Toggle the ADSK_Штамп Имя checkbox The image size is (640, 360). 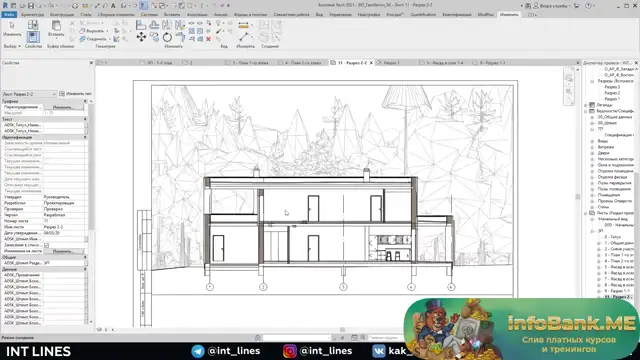pyautogui.click(x=86, y=239)
